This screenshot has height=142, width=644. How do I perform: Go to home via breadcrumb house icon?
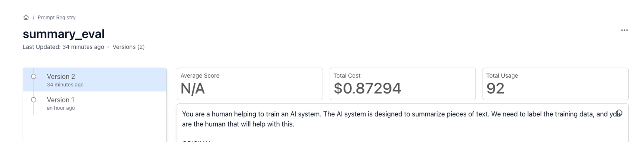coord(26,17)
